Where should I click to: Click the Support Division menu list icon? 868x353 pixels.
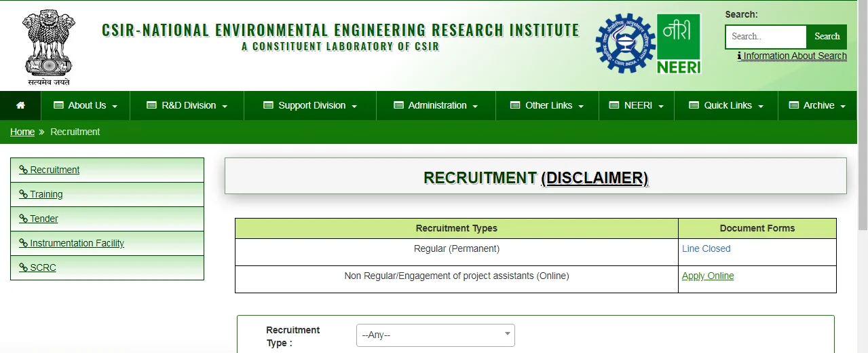tap(268, 105)
